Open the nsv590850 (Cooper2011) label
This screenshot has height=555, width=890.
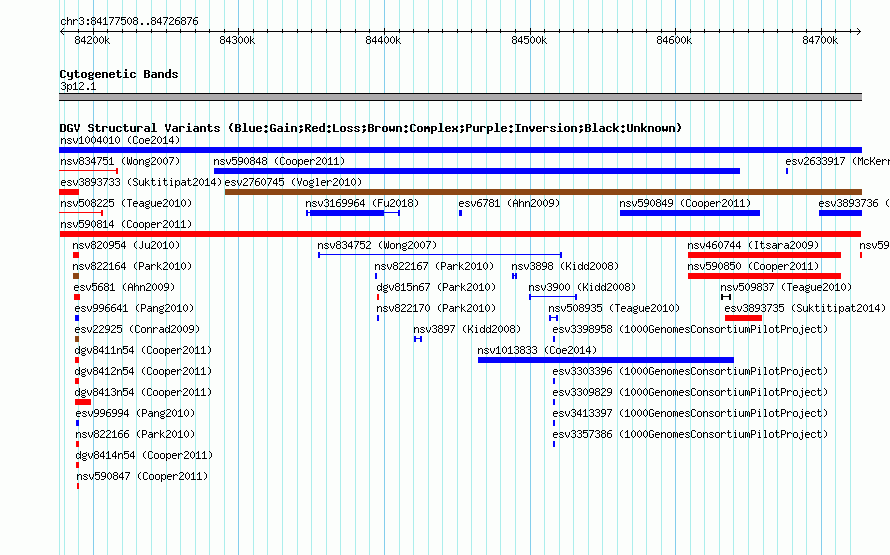click(753, 266)
